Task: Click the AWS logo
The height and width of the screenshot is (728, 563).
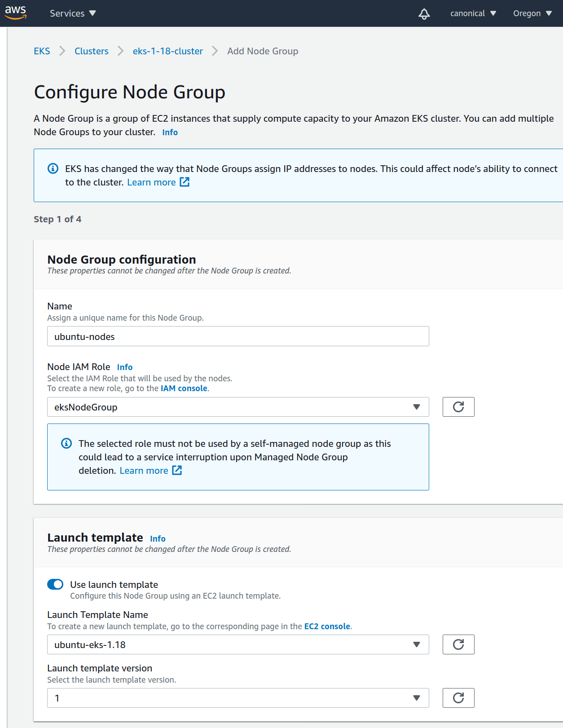Action: tap(16, 13)
